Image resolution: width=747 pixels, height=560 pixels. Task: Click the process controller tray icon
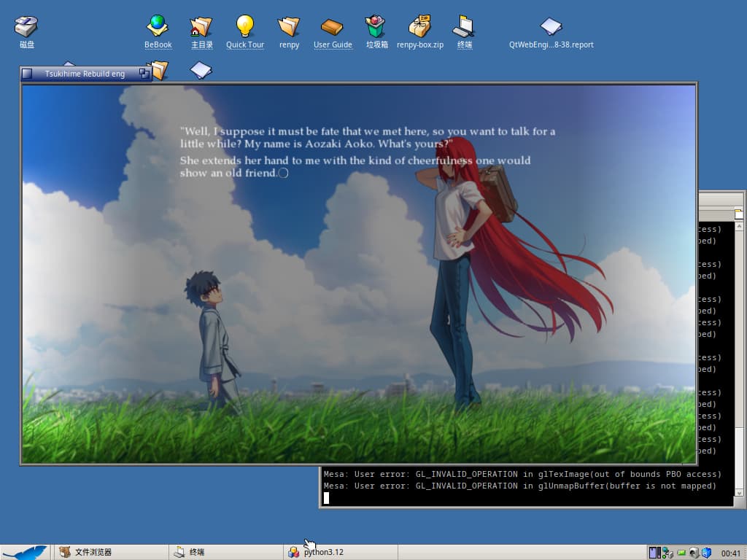pyautogui.click(x=655, y=553)
